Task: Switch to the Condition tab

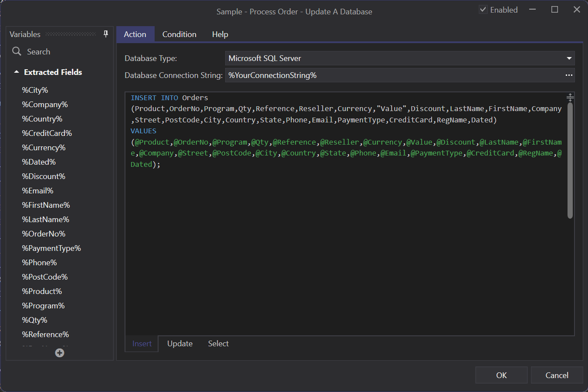Action: coord(179,34)
